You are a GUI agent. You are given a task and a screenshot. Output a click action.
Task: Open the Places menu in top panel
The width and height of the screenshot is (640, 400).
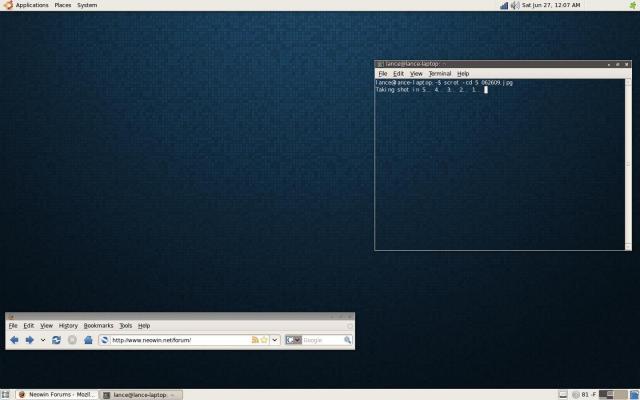pos(63,5)
